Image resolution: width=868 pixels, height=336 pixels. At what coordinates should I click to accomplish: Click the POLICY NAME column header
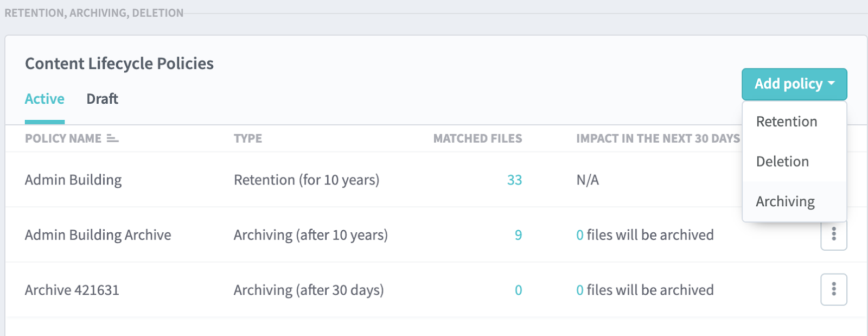pyautogui.click(x=63, y=138)
